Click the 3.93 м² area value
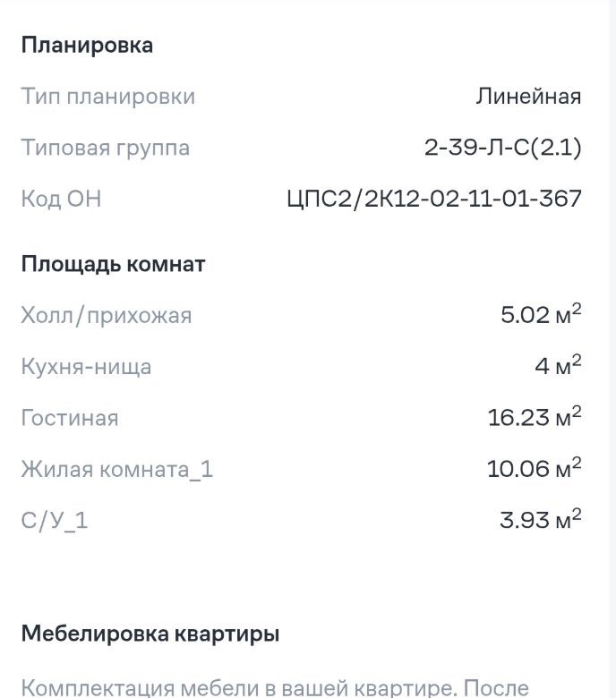 click(x=540, y=519)
